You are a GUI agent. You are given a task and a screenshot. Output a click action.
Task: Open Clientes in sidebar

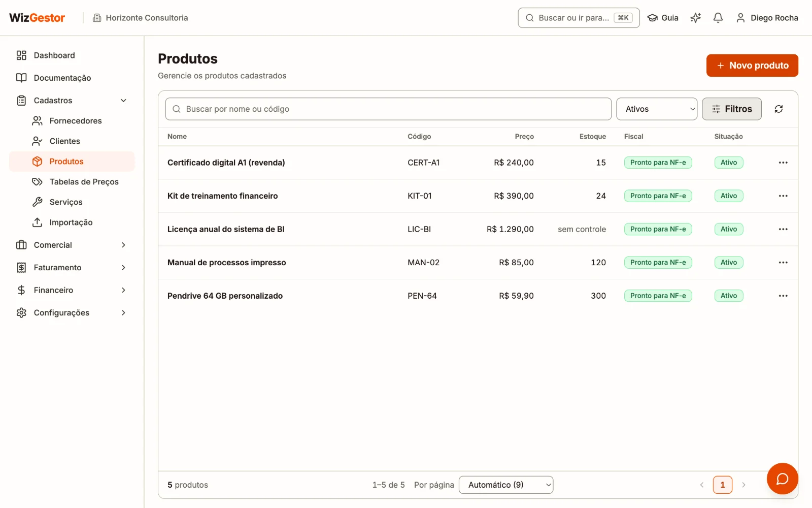72,141
